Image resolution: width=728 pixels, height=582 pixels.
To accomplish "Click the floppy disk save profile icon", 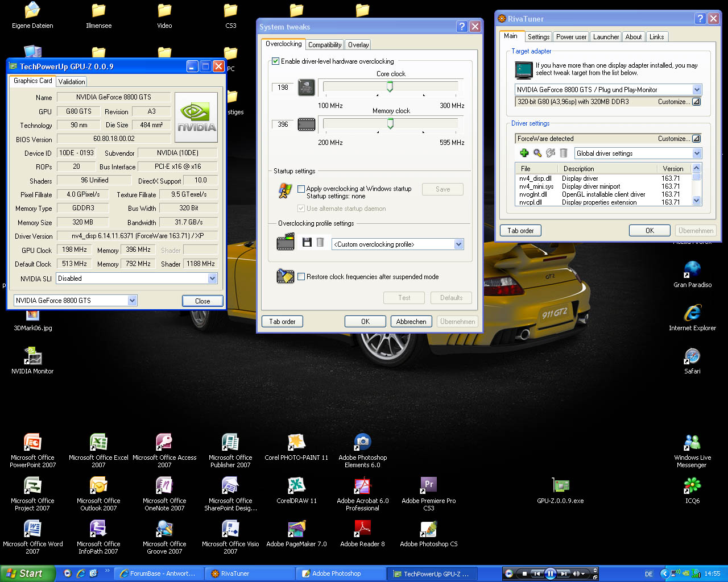I will click(307, 243).
